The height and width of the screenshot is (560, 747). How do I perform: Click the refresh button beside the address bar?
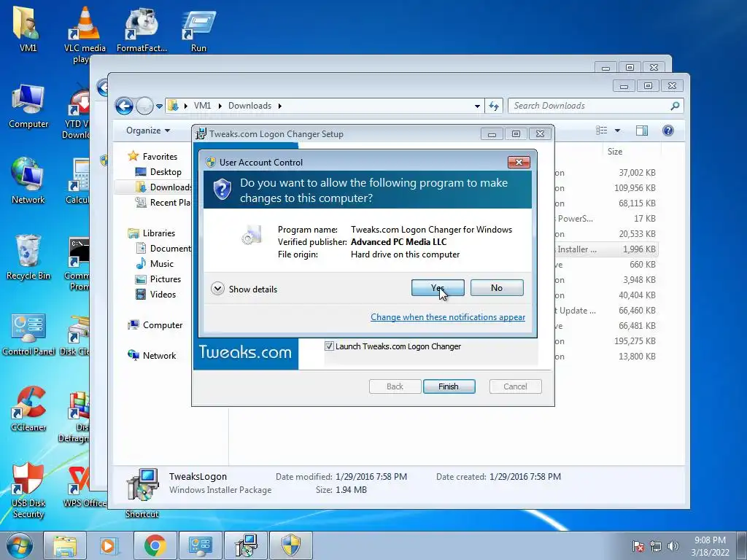click(494, 106)
